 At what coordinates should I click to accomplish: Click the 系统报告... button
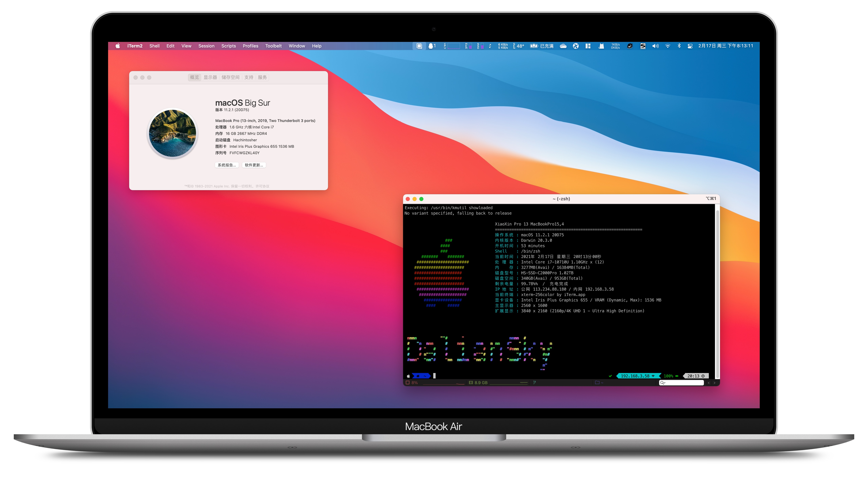(227, 165)
